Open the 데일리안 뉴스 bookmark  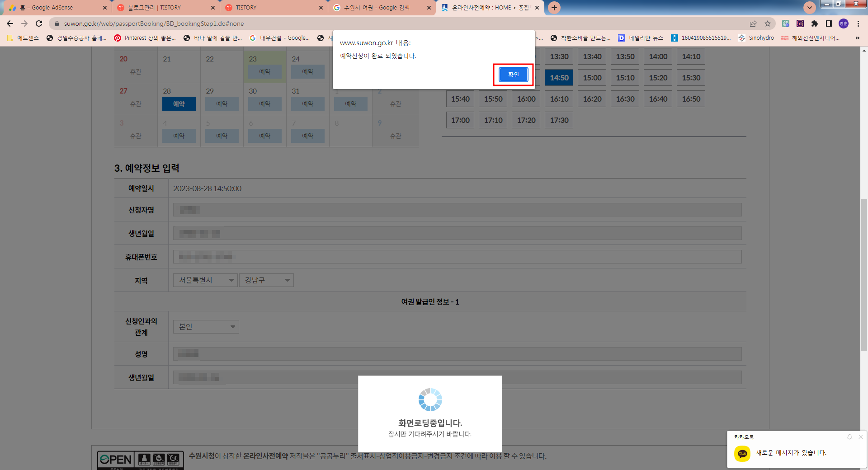pyautogui.click(x=646, y=38)
